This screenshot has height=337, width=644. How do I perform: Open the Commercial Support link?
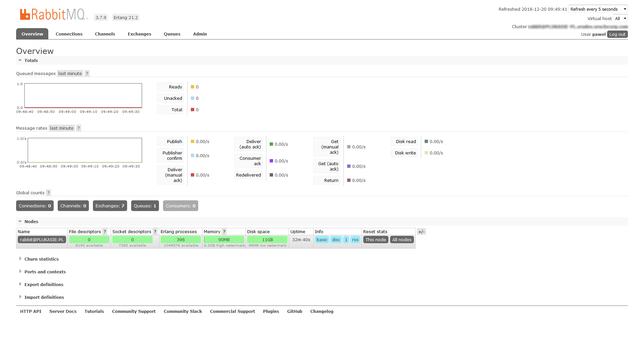232,311
